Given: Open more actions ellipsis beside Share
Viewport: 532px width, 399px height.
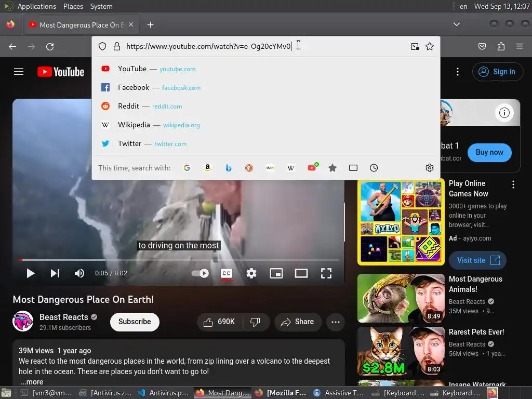Looking at the screenshot, I should click(336, 322).
